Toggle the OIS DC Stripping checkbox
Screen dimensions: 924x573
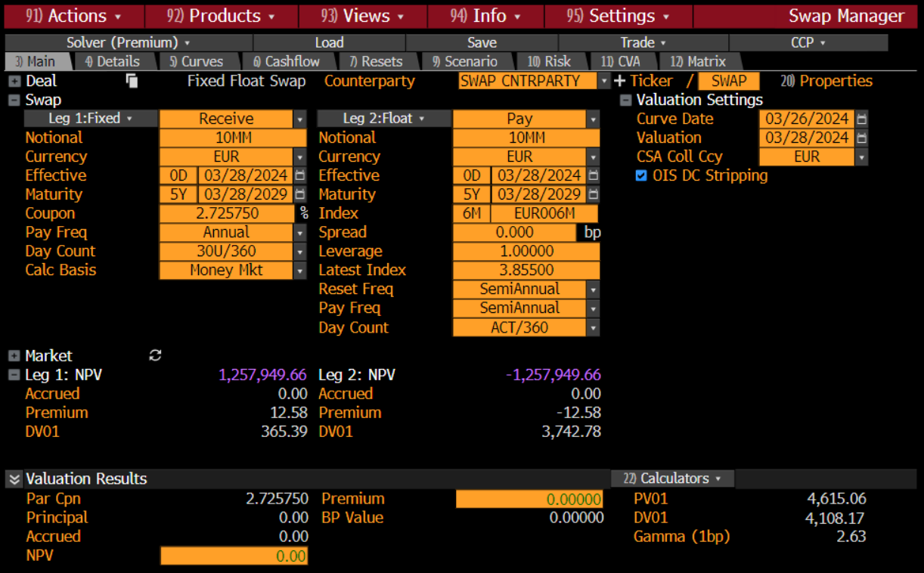[x=641, y=175]
